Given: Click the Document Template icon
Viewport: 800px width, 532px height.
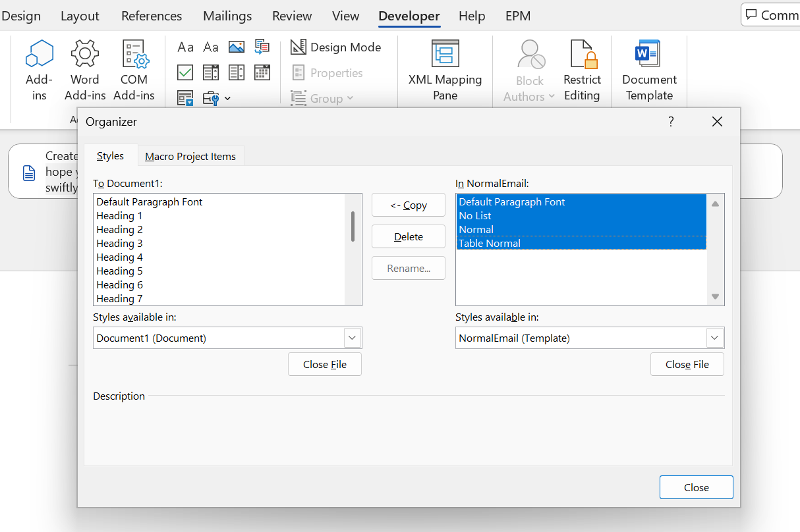Looking at the screenshot, I should (649, 70).
